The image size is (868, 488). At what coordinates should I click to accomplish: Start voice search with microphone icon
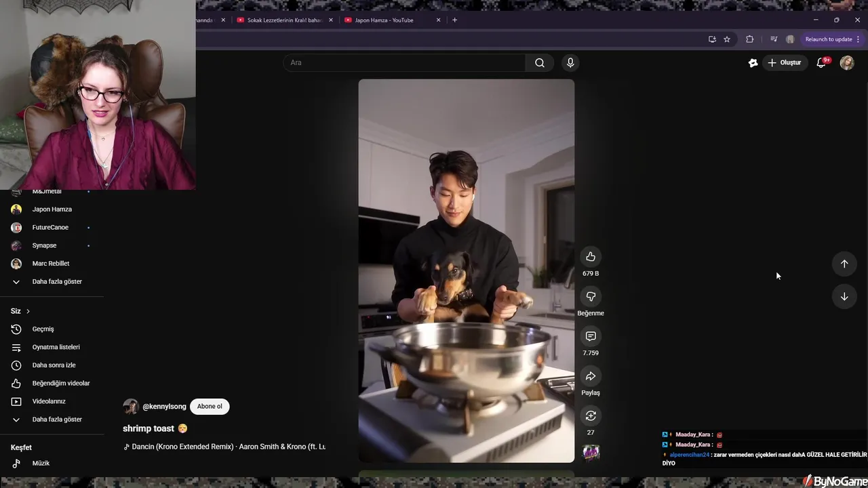tap(570, 62)
